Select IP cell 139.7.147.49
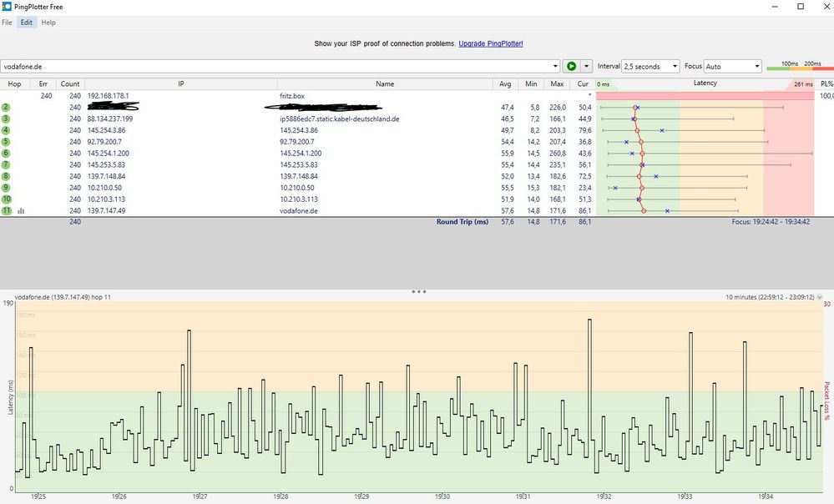The width and height of the screenshot is (834, 504). 106,210
